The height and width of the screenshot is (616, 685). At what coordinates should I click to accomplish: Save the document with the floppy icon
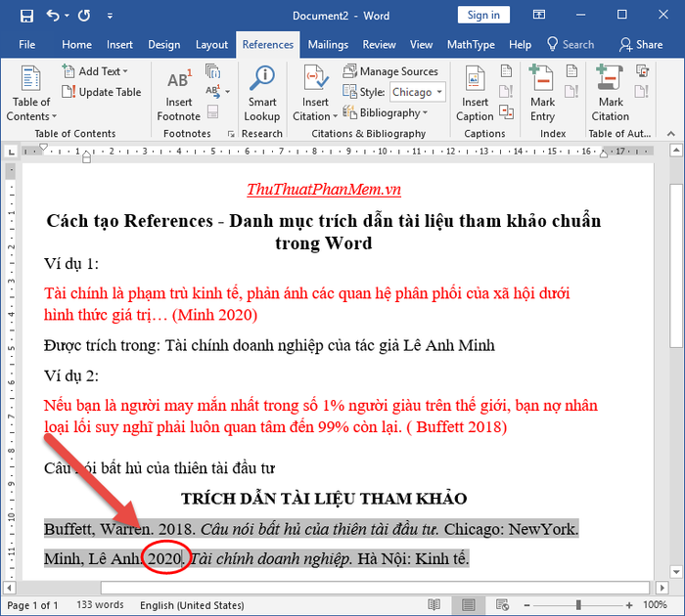click(26, 17)
